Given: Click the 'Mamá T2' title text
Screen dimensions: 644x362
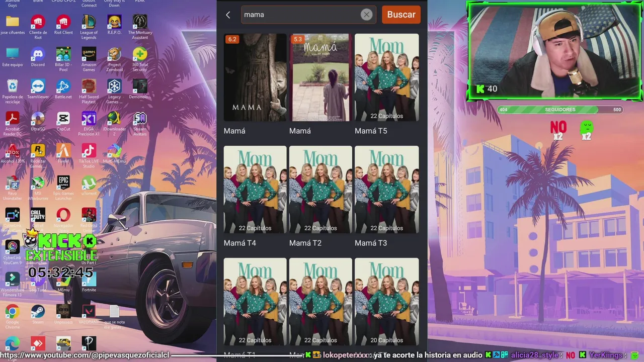Looking at the screenshot, I should pyautogui.click(x=305, y=243).
